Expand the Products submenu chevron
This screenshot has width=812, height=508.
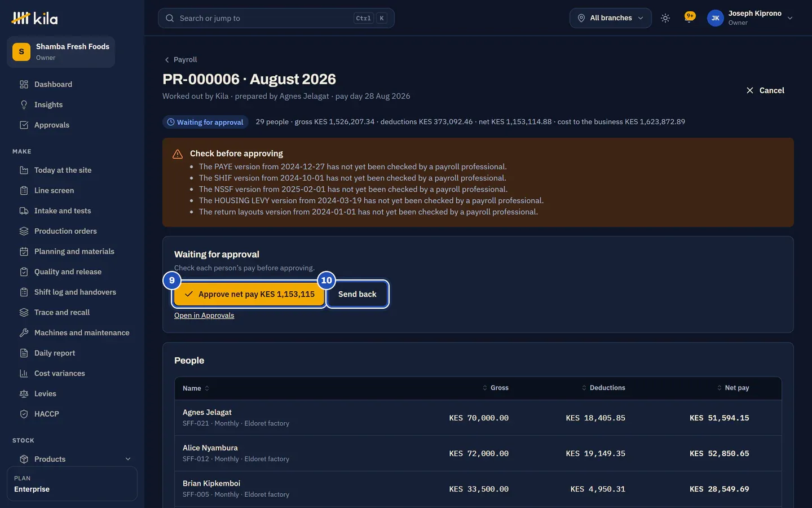pos(128,459)
